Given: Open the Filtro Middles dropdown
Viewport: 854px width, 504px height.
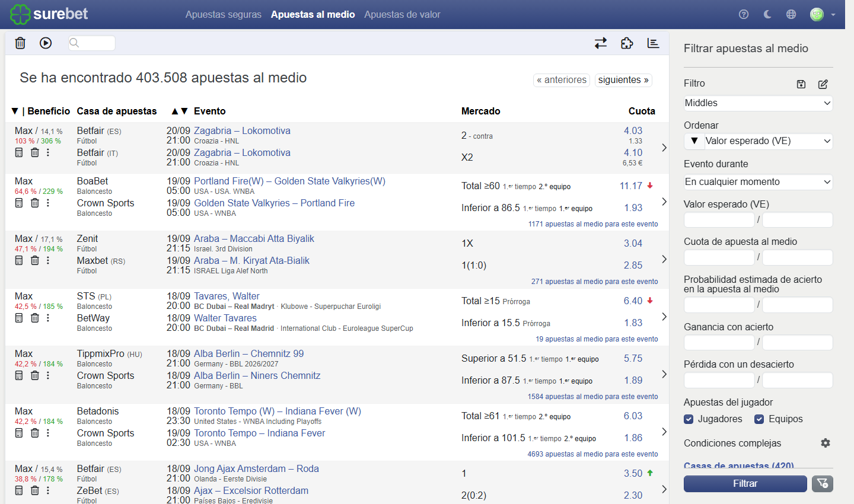Looking at the screenshot, I should (758, 103).
